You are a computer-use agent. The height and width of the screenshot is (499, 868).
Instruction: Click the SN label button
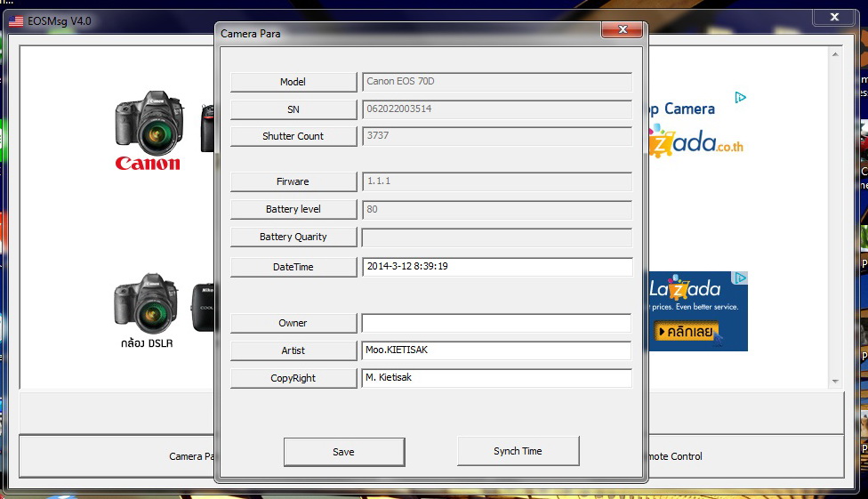(293, 109)
